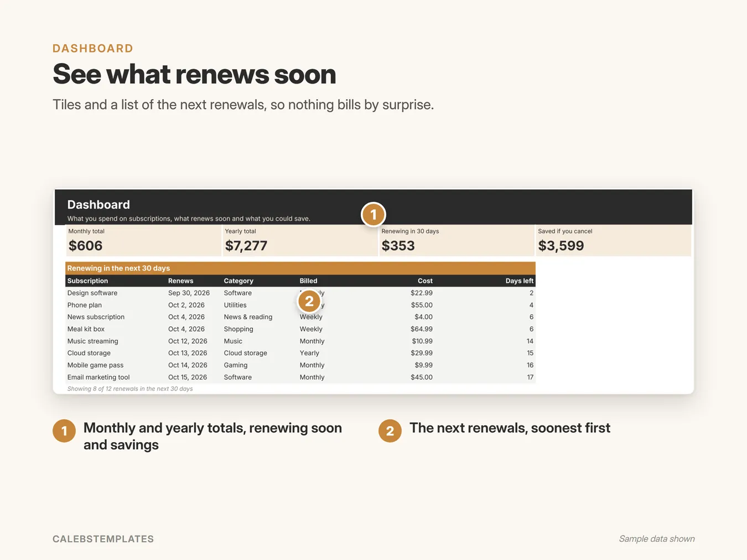Click the Utilities category cell
Screen dimensions: 747x560
(x=235, y=305)
